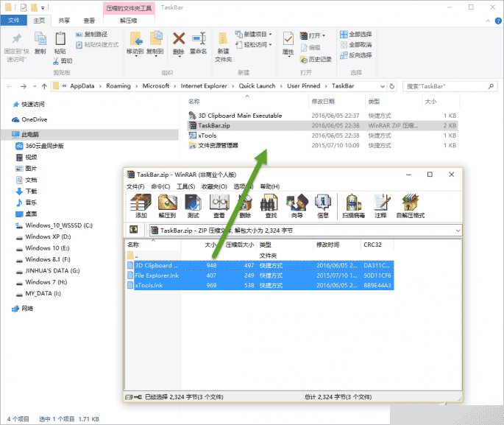This screenshot has width=504, height=425.
Task: Switch to Share (共享) ribbon tab
Action: pyautogui.click(x=64, y=21)
